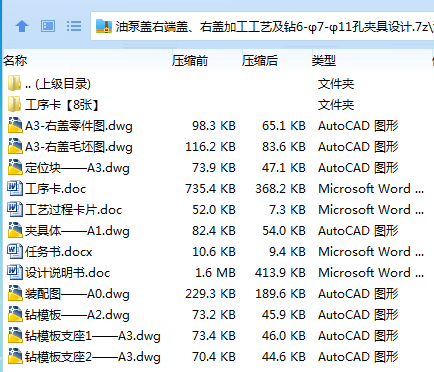Click 413.9 KB compressed size value
This screenshot has height=372, width=434.
pos(280,273)
